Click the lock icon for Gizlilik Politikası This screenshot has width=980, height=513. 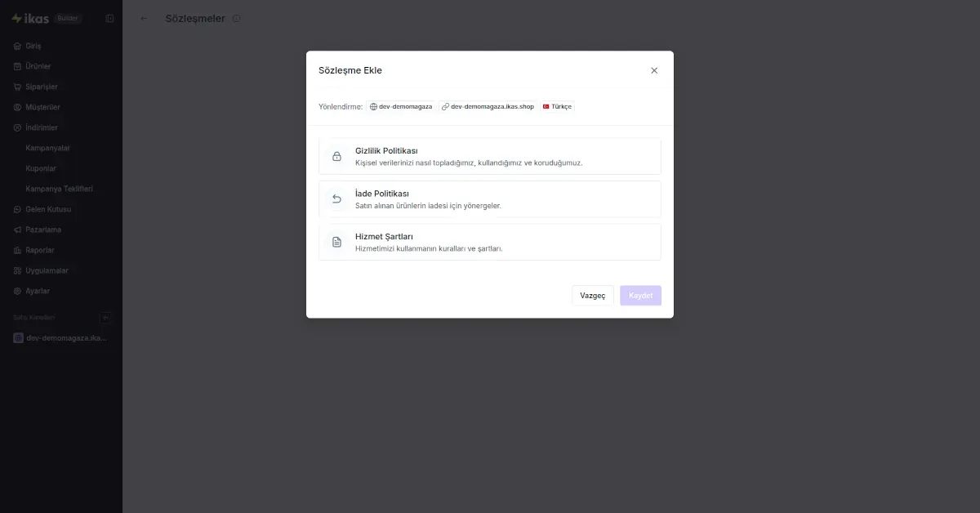pos(336,156)
